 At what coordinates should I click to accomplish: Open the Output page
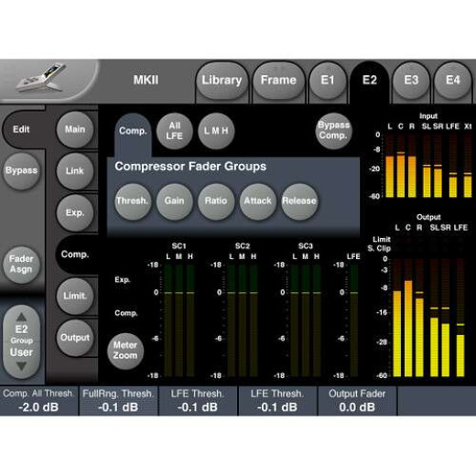tap(75, 338)
